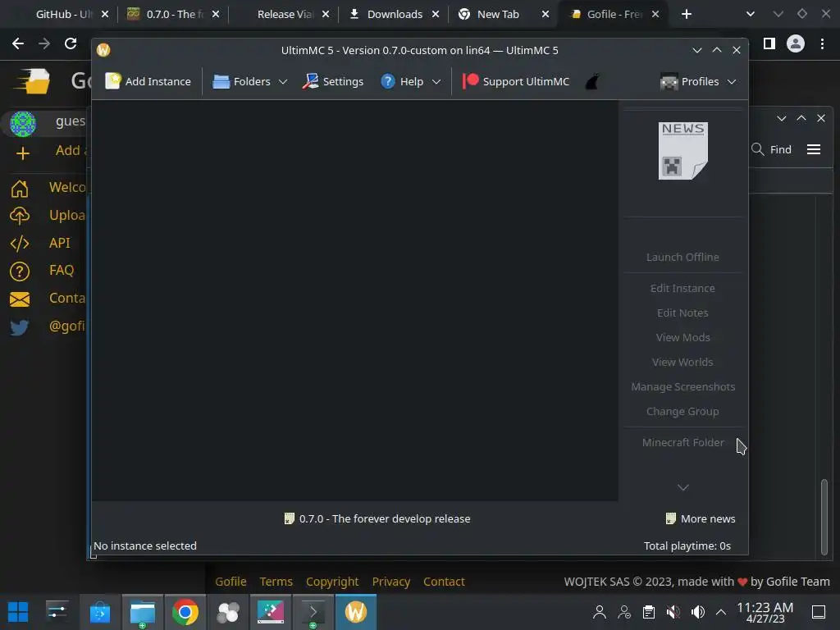Expand hidden system tray icons
The image size is (840, 630).
721,612
